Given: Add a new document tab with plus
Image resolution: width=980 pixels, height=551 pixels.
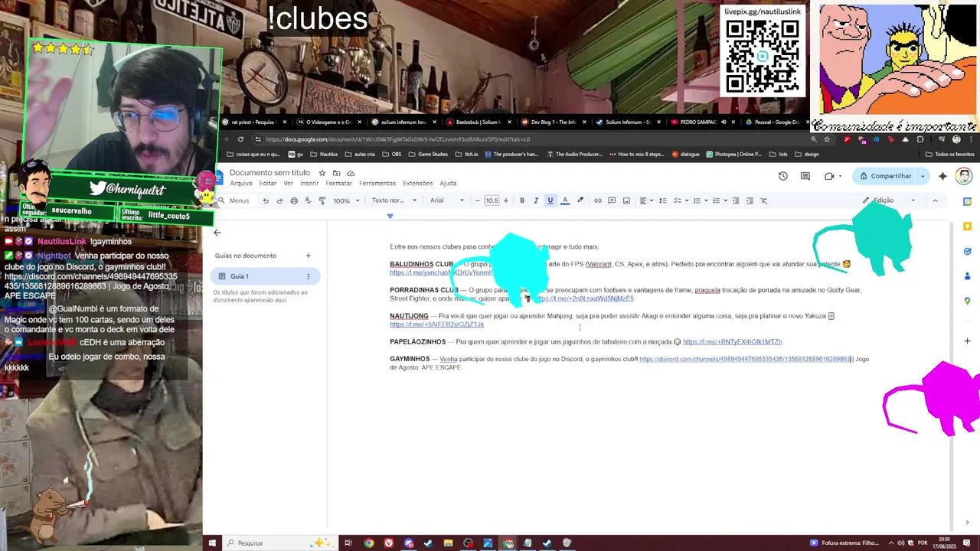Looking at the screenshot, I should pyautogui.click(x=308, y=256).
